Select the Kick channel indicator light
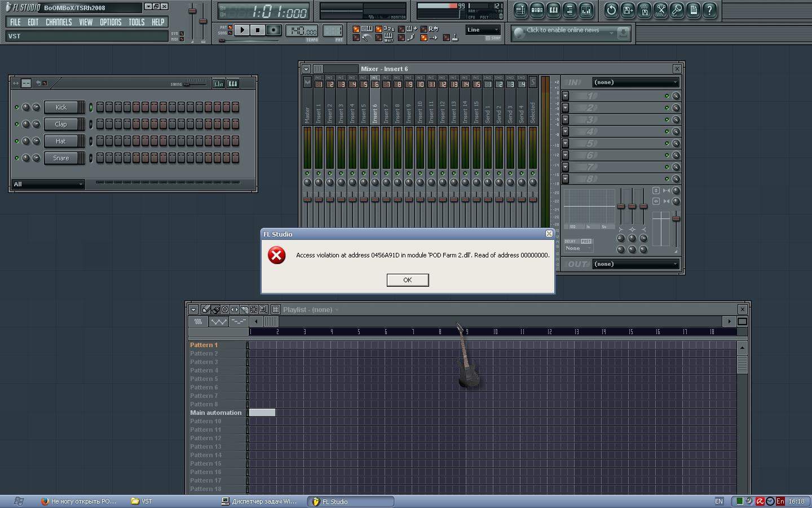812x508 pixels. tap(91, 107)
